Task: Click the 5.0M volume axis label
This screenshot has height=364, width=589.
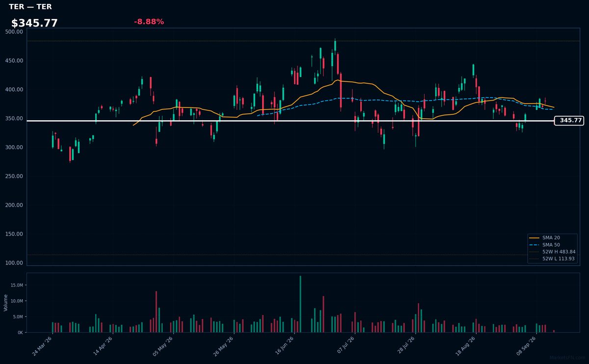Action: coord(18,316)
